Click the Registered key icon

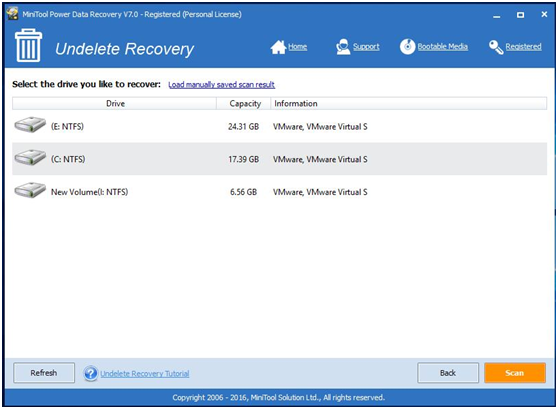point(496,47)
